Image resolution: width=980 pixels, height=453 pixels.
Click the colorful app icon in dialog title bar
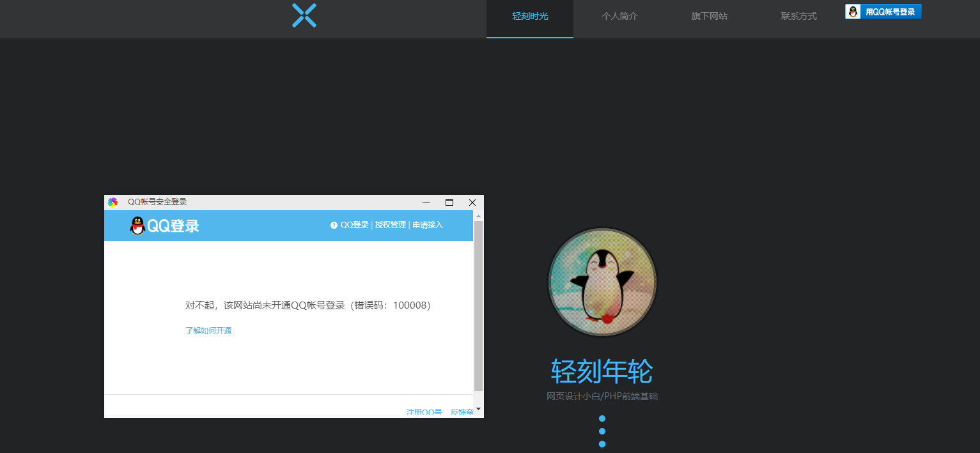[114, 201]
